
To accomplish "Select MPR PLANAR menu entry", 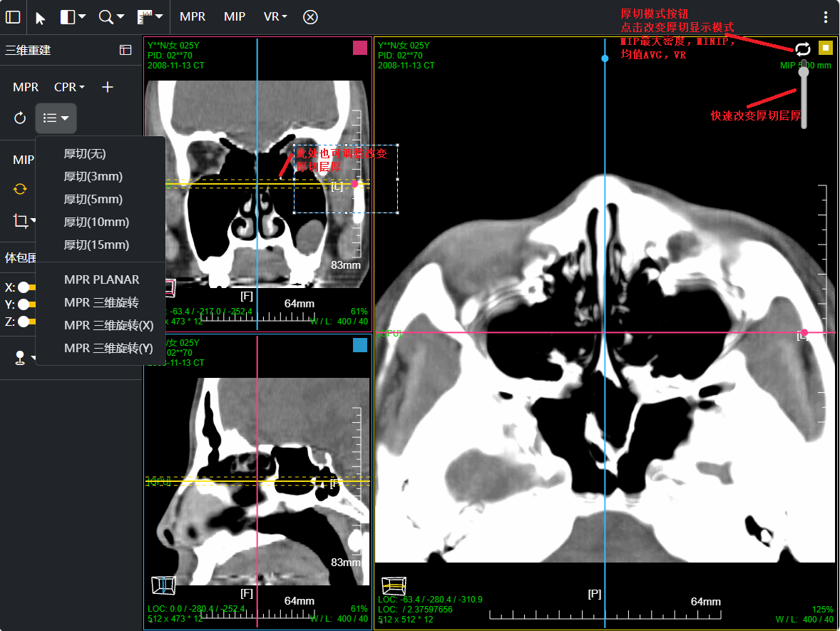I will pos(102,279).
